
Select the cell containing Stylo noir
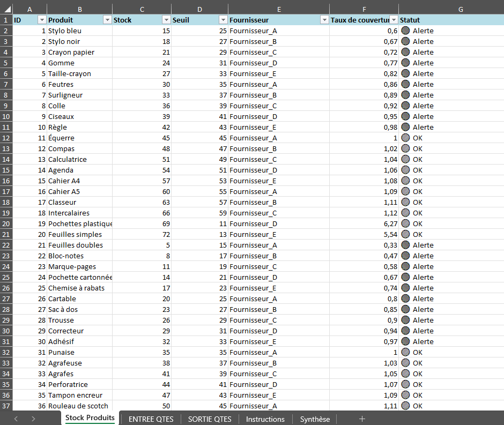(80, 41)
